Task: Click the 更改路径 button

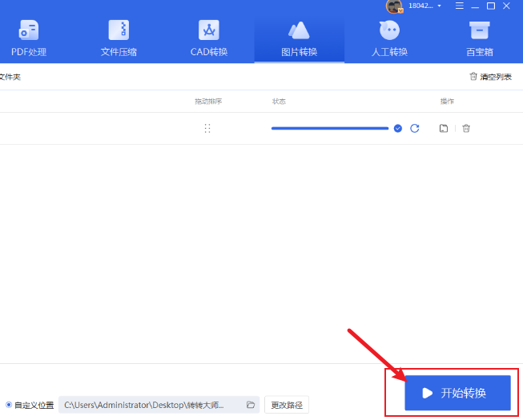Action: point(287,405)
